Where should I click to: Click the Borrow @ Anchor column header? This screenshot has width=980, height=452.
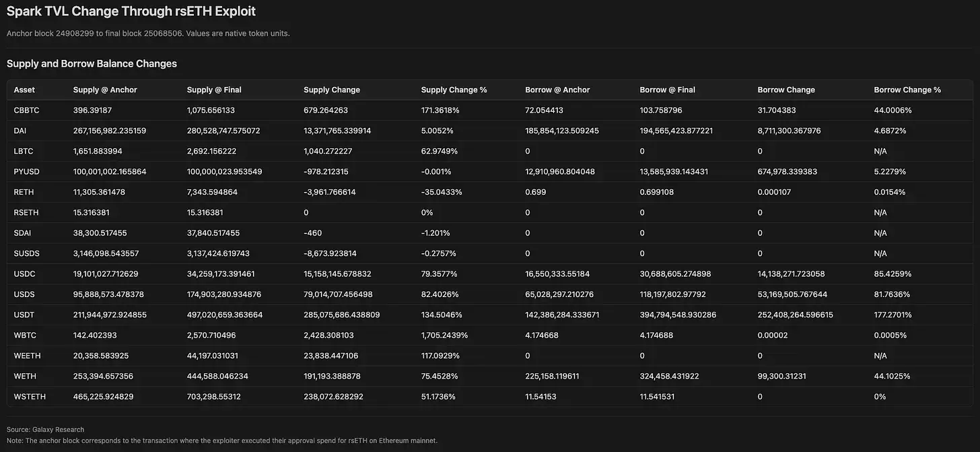[x=557, y=90]
